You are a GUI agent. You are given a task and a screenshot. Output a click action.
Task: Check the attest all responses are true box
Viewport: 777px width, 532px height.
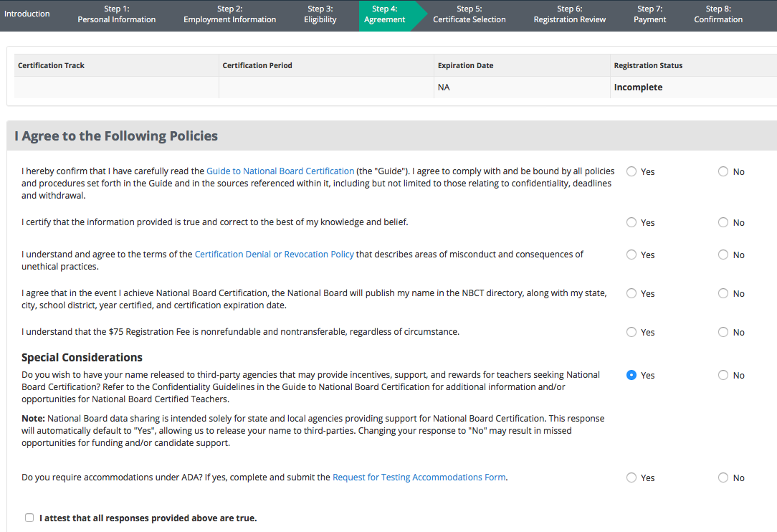tap(29, 518)
